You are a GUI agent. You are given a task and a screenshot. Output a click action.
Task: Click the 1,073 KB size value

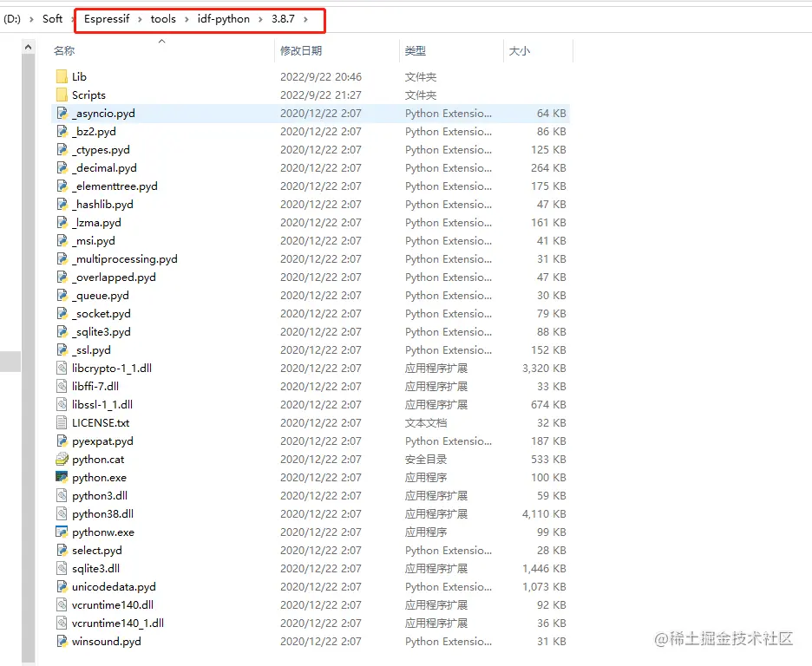(x=544, y=586)
